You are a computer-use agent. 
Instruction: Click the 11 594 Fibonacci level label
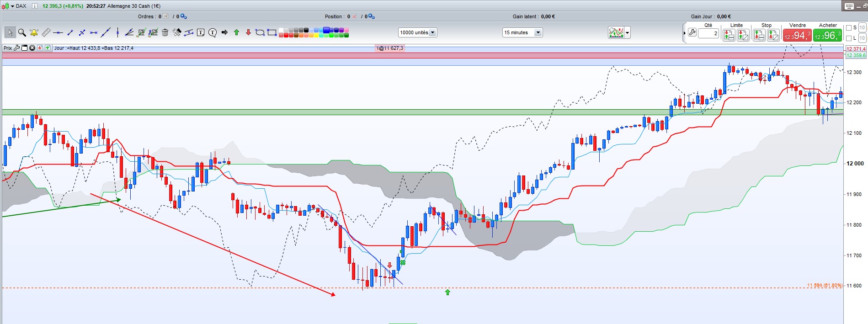[825, 286]
